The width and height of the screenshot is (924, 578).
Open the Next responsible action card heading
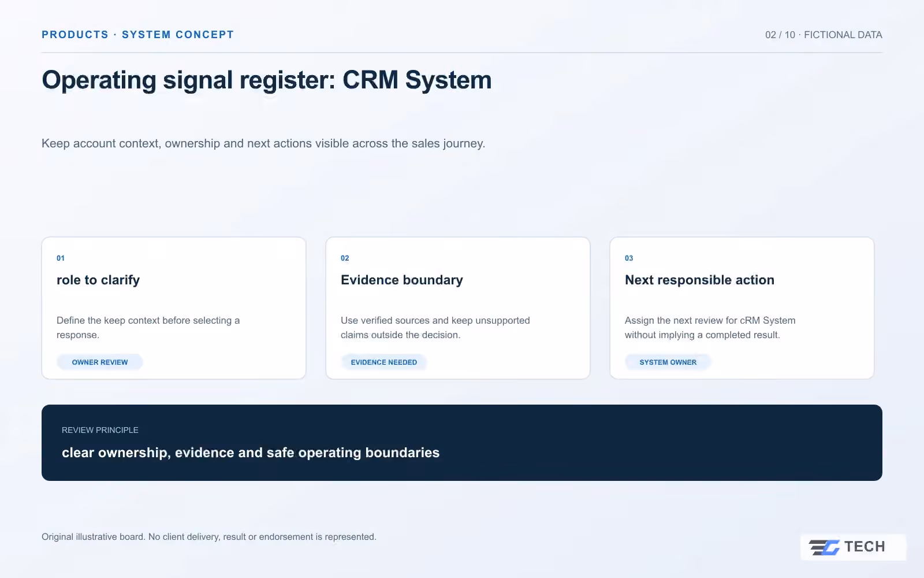pyautogui.click(x=699, y=280)
